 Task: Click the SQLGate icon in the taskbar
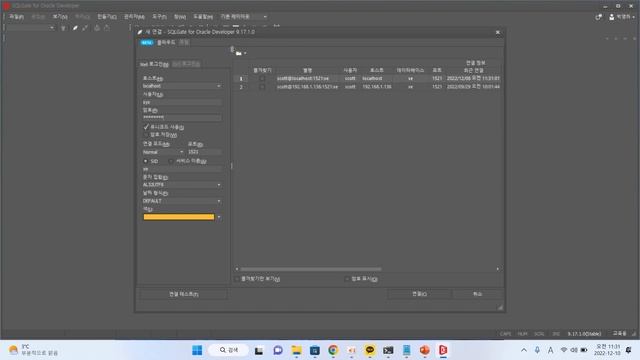pyautogui.click(x=443, y=350)
